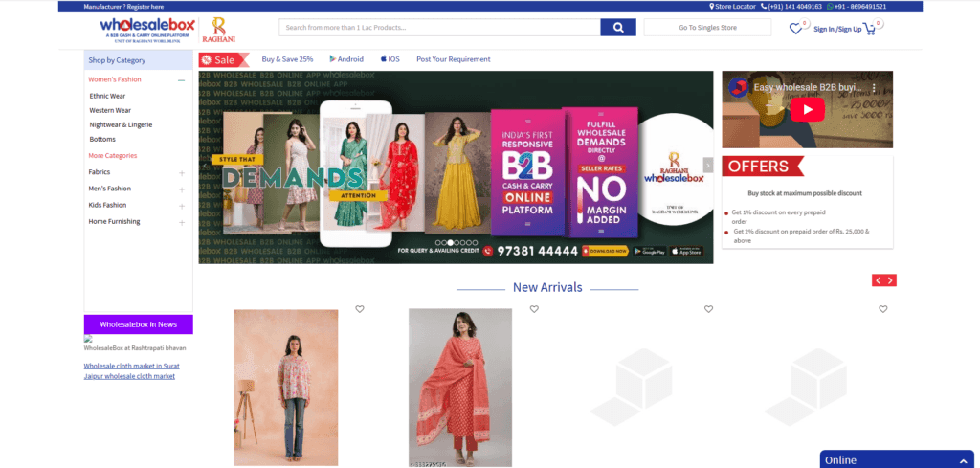Open Store Locator link
This screenshot has width=980, height=468.
tap(732, 7)
